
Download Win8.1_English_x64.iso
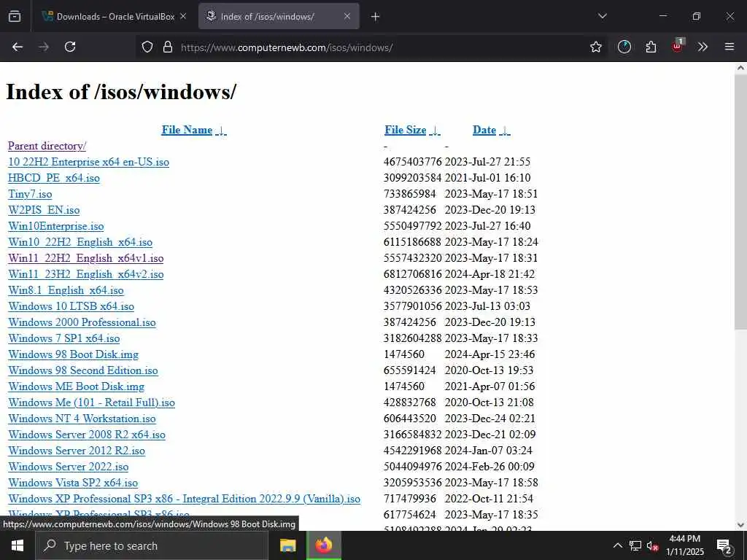click(x=66, y=290)
